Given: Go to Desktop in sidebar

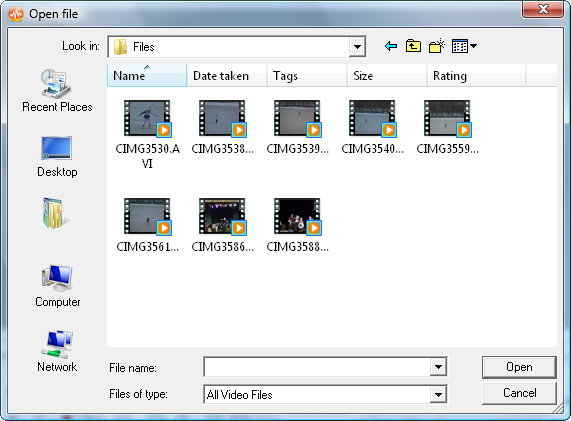Looking at the screenshot, I should (x=57, y=157).
